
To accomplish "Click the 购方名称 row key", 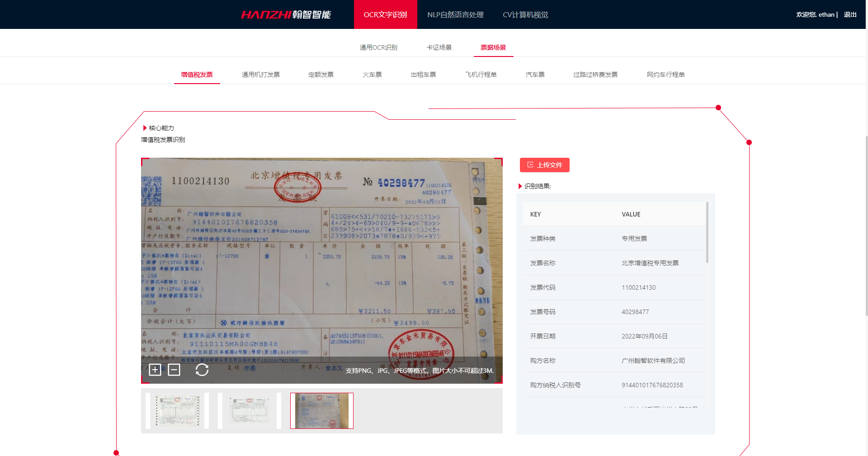I will [543, 361].
